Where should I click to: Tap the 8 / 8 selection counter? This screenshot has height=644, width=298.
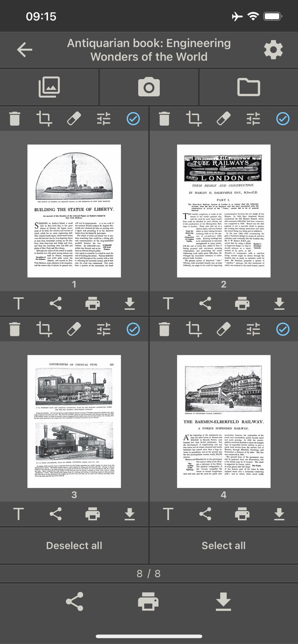point(149,573)
